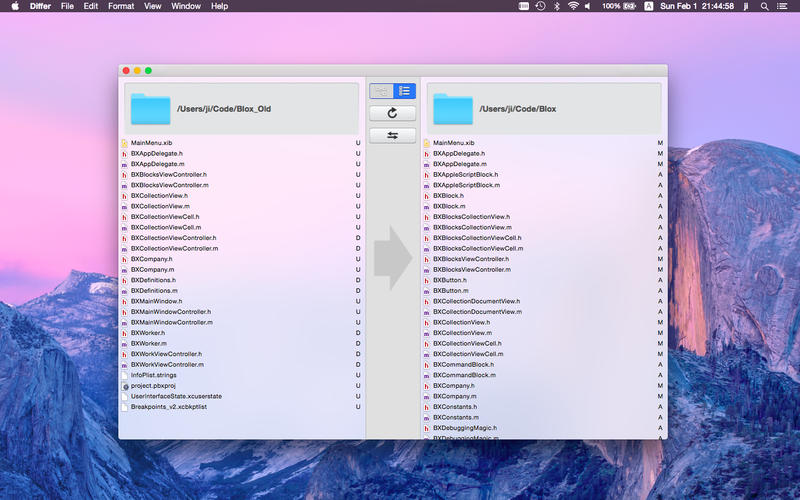
Task: Select MainMenu.xib in the right list
Action: click(544, 143)
